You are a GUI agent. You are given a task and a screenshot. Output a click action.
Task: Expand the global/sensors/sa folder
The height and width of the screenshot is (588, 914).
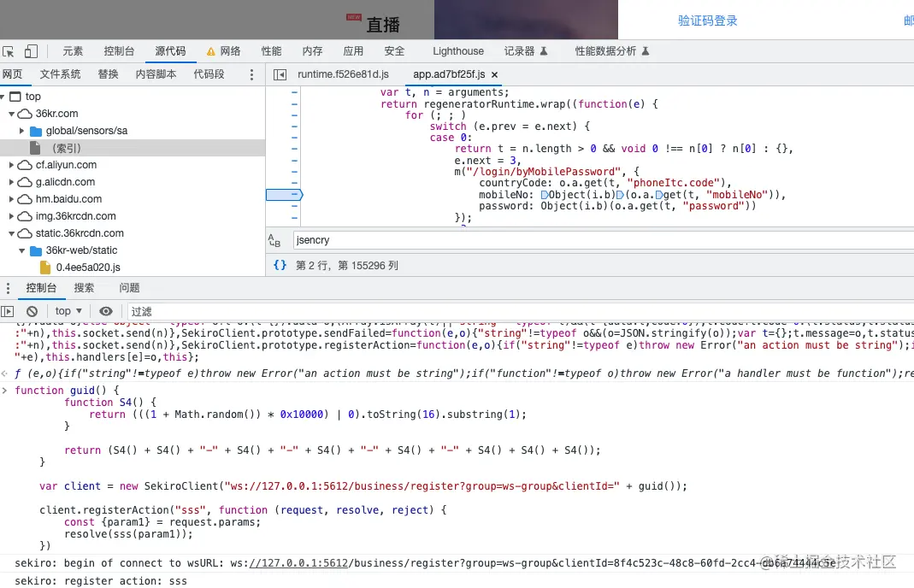[21, 131]
